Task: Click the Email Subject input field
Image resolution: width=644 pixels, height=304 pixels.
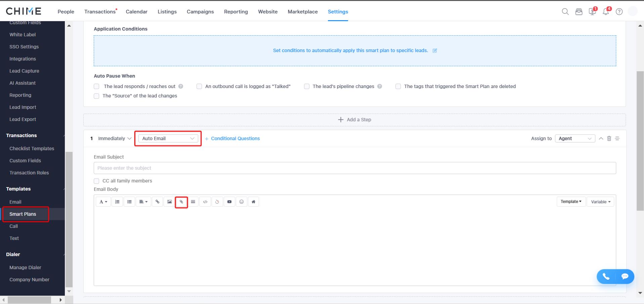Action: tap(354, 168)
